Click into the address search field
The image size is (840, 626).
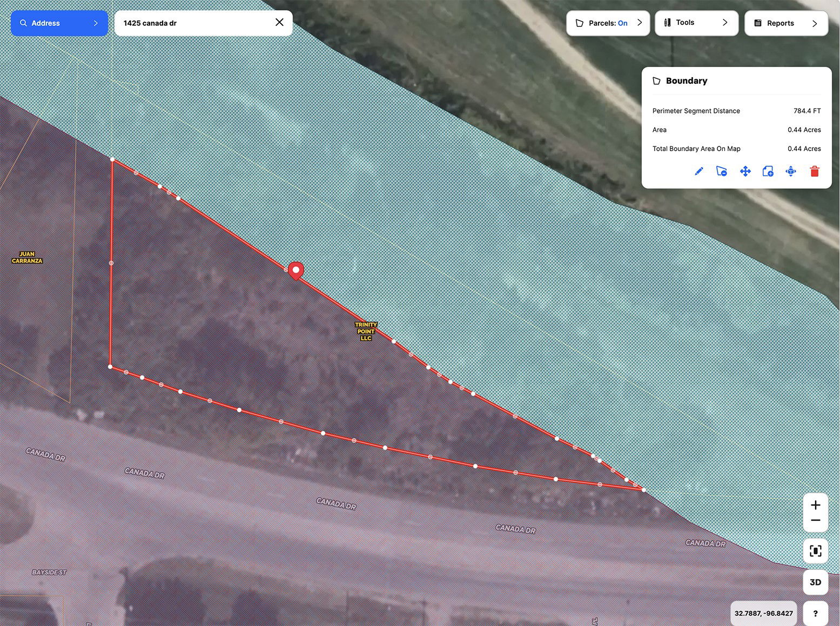point(194,23)
